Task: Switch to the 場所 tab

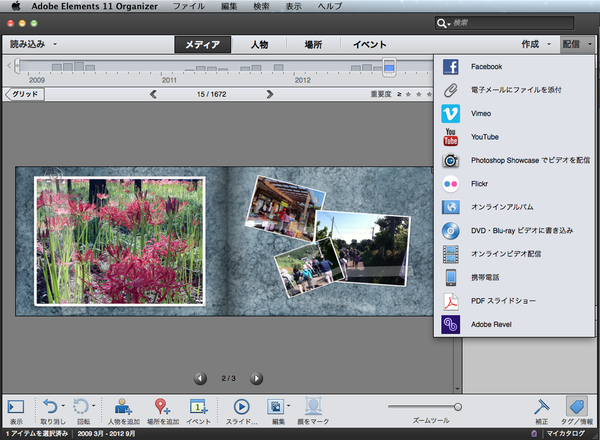Action: click(x=313, y=45)
